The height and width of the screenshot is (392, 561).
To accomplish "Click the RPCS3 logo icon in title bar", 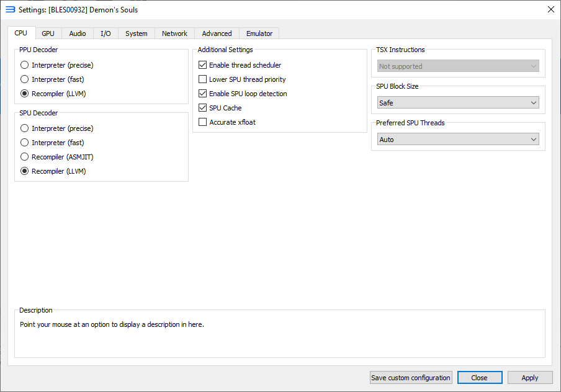I will click(x=10, y=9).
